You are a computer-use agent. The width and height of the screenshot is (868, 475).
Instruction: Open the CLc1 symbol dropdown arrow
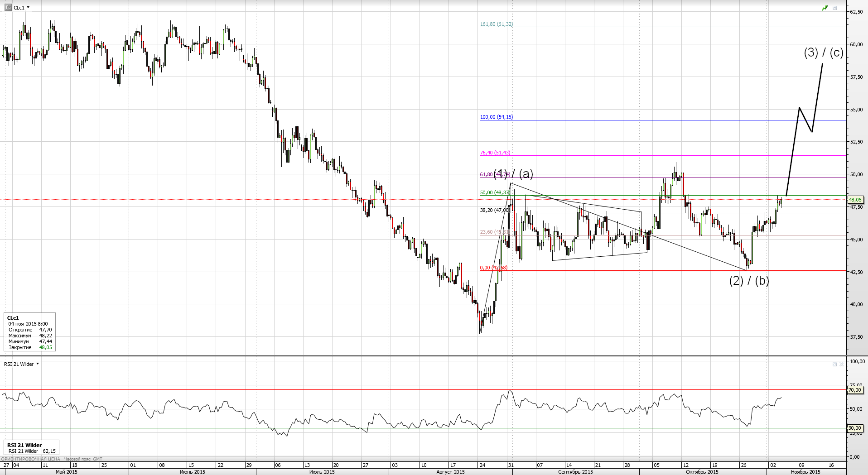[x=28, y=8]
